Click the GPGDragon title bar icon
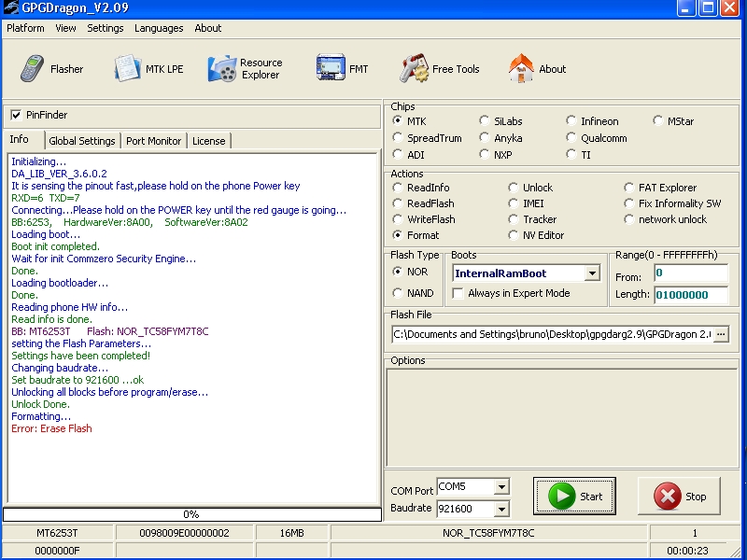747x560 pixels. 10,7
